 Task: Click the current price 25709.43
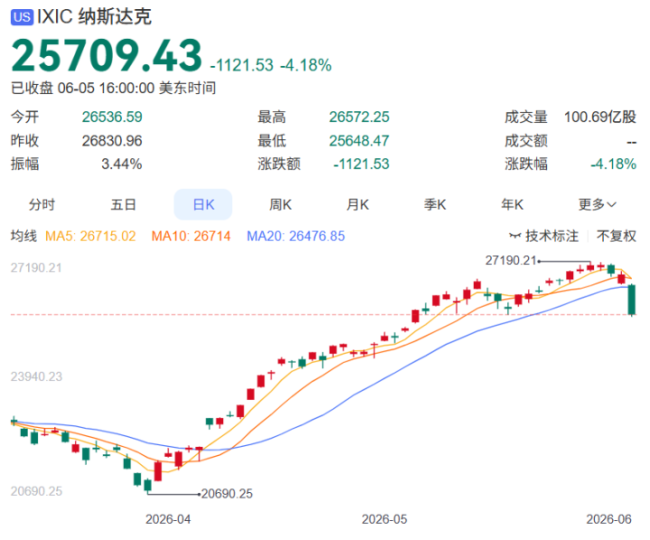point(107,56)
